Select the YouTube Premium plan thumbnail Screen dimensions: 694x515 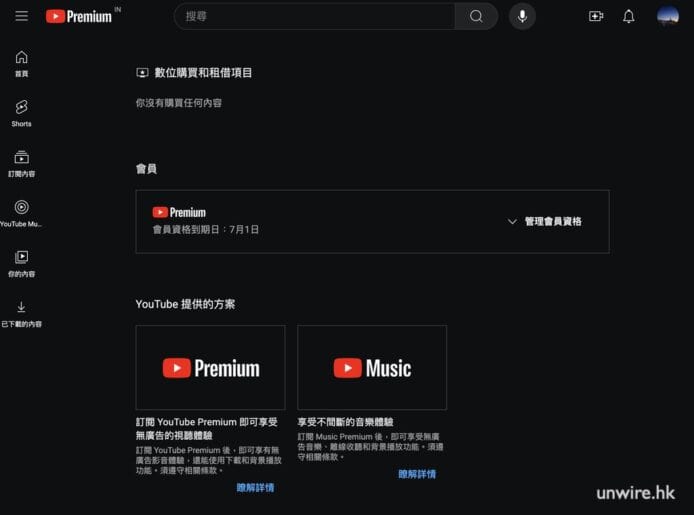(211, 367)
